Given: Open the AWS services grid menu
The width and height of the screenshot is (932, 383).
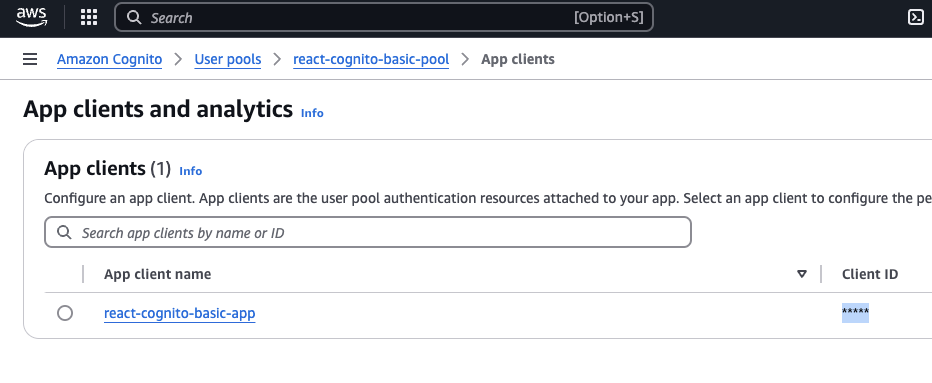Looking at the screenshot, I should (x=89, y=17).
